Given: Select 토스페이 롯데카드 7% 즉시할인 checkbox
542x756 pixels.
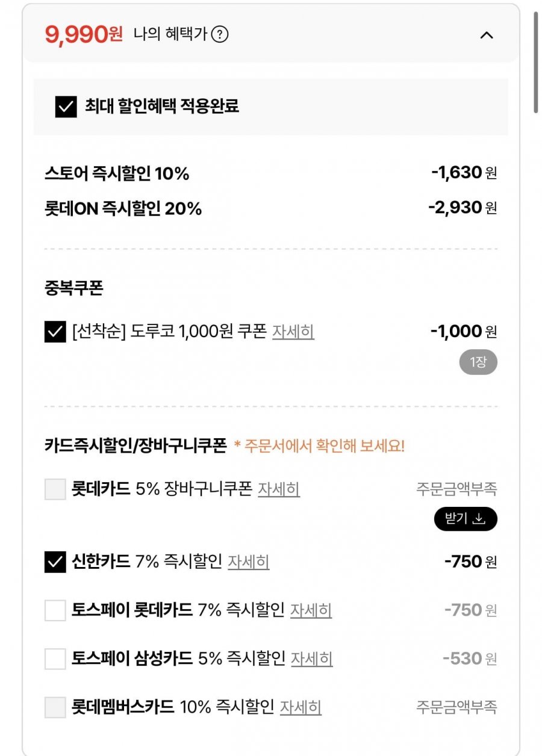Looking at the screenshot, I should pos(55,610).
